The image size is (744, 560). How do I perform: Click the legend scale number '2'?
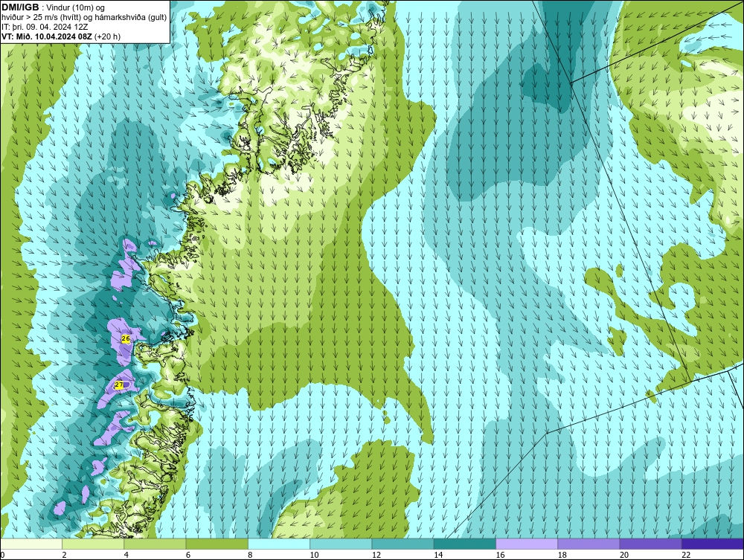64,556
